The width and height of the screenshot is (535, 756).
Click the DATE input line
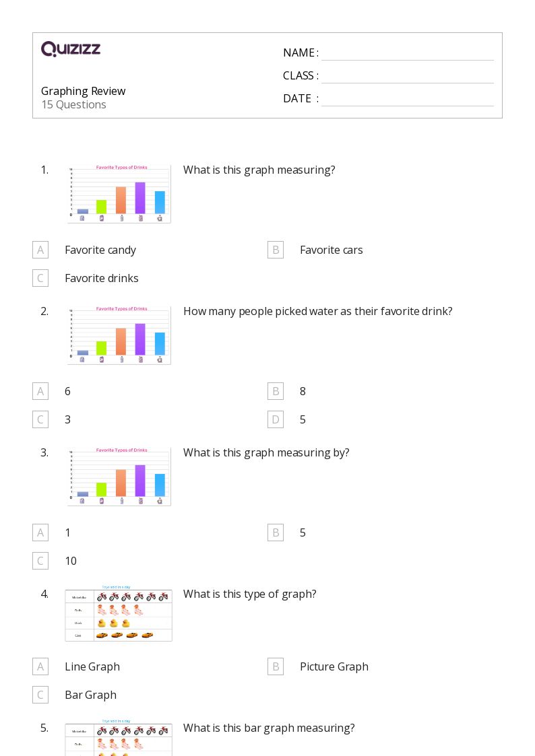[x=407, y=99]
